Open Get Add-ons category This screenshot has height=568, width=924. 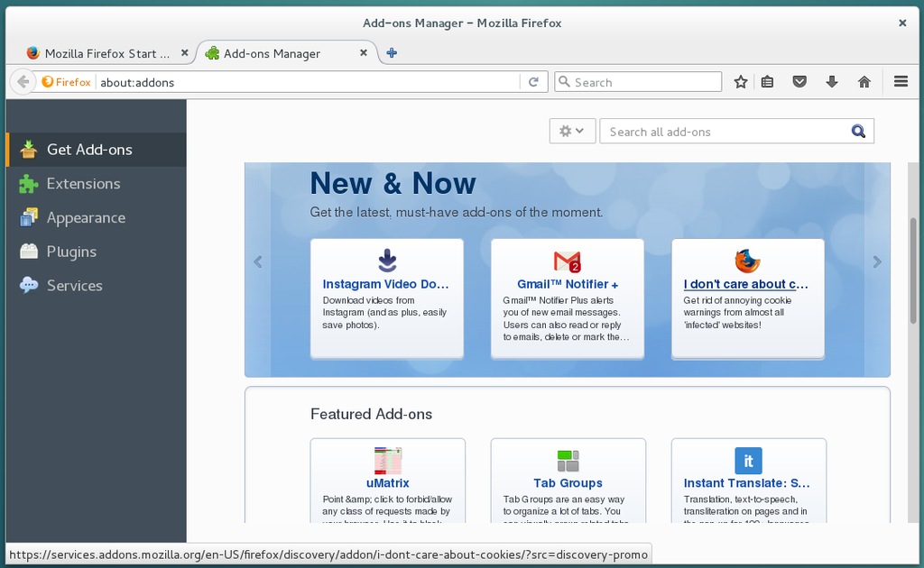click(x=96, y=150)
